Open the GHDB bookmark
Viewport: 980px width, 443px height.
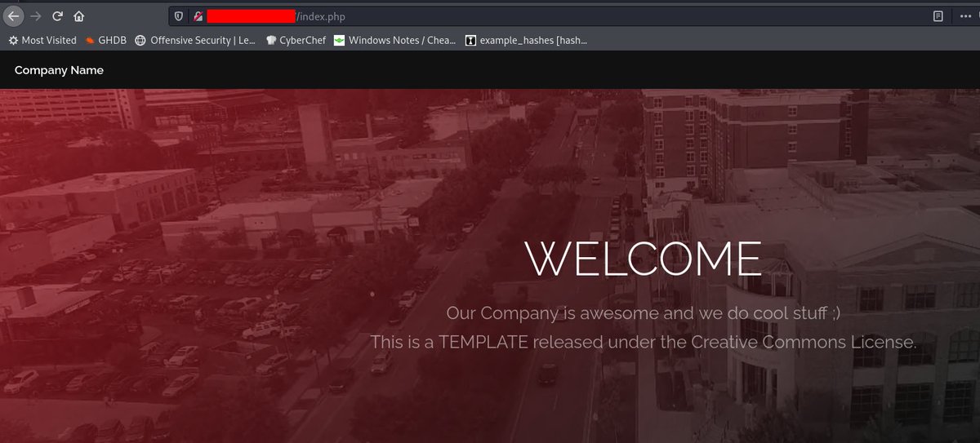tap(105, 40)
